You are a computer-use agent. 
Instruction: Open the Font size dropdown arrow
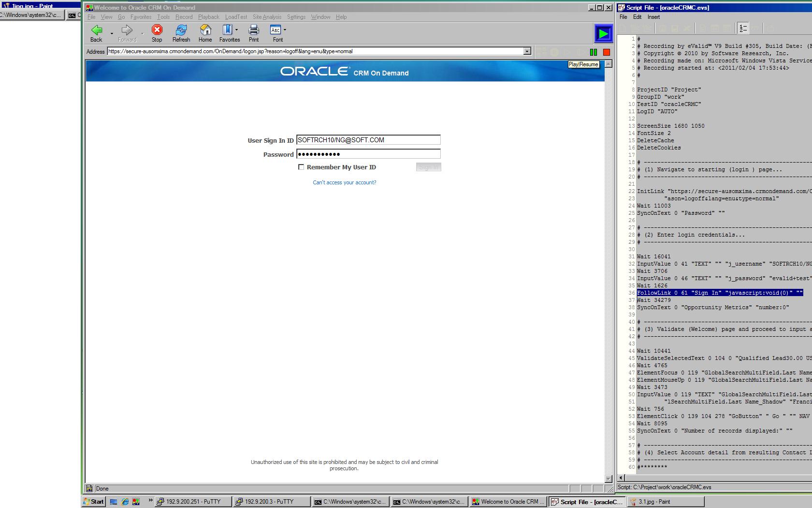pos(285,30)
